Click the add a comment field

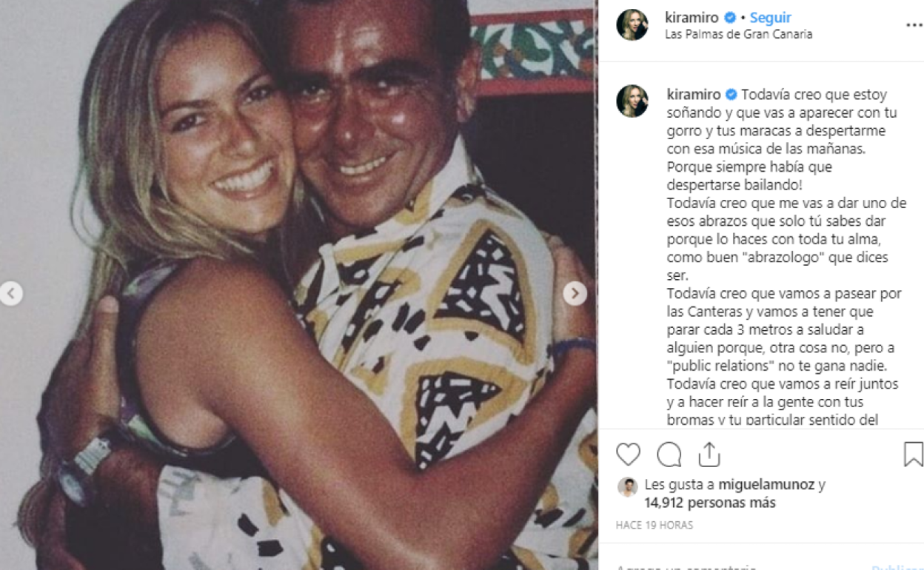733,566
